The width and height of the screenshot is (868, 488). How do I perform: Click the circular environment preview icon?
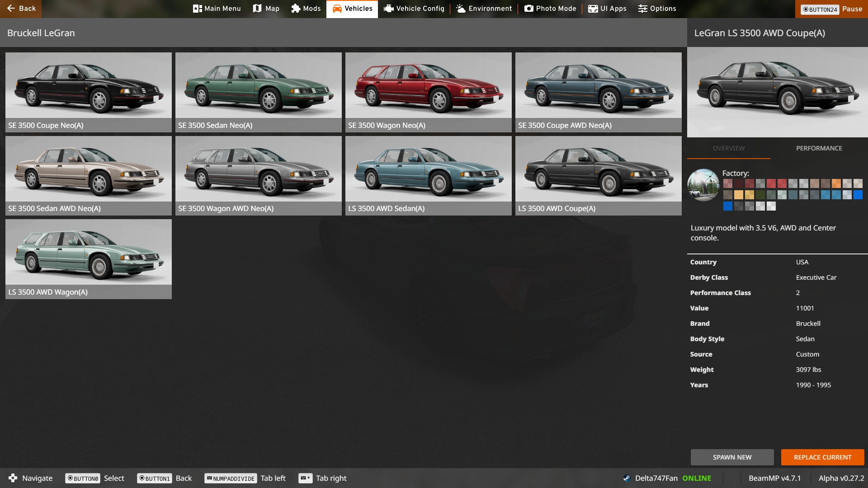pyautogui.click(x=703, y=185)
